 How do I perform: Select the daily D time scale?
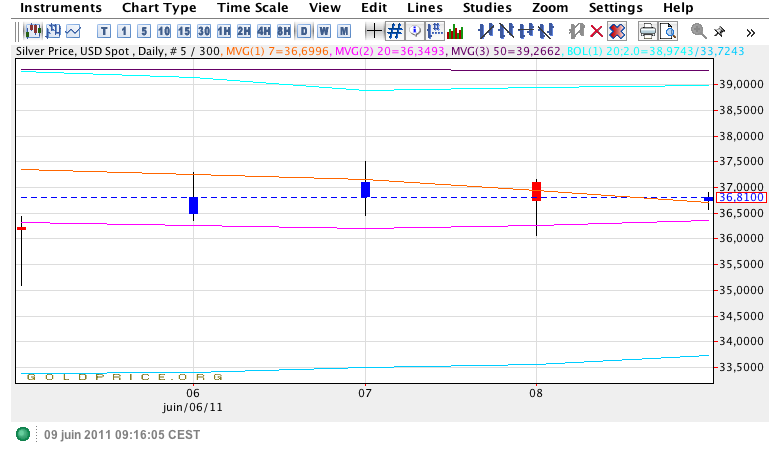click(305, 31)
